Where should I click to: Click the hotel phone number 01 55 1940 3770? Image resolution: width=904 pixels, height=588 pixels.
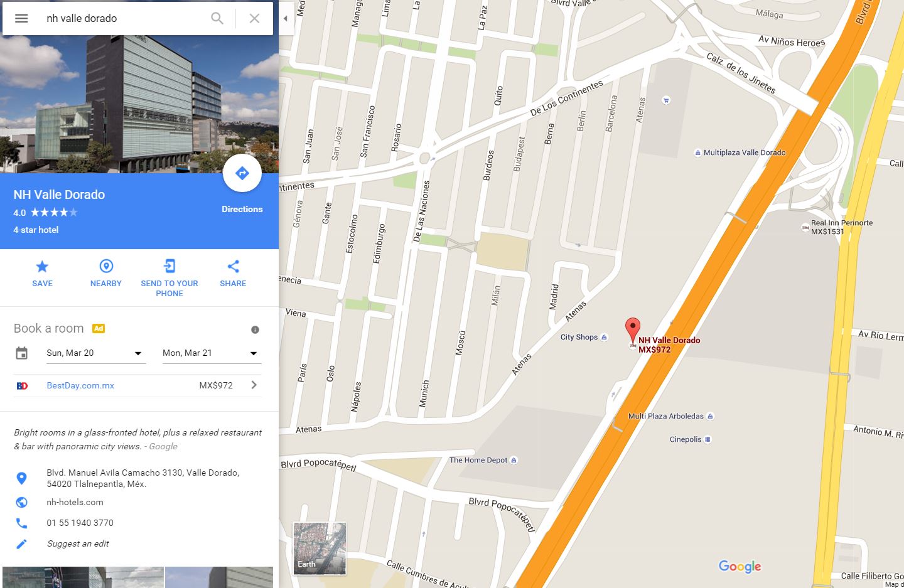(x=80, y=523)
